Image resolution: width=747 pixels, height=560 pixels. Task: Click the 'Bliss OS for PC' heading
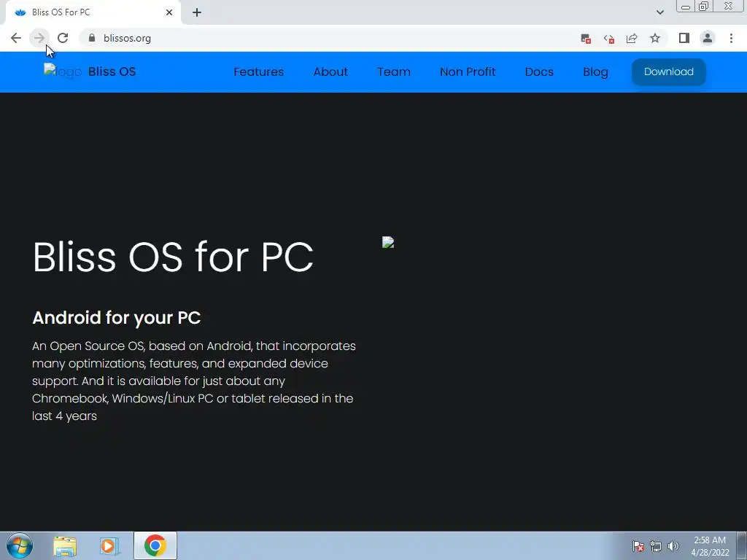coord(173,257)
